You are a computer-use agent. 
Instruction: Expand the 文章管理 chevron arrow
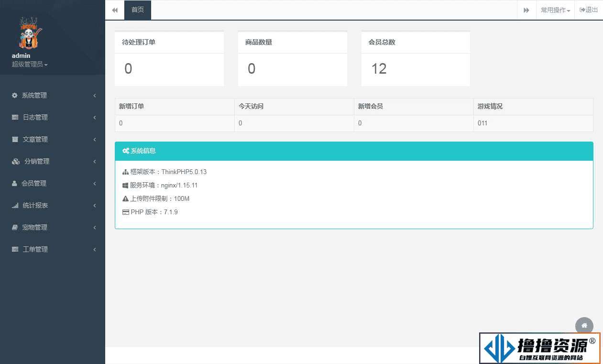[95, 139]
